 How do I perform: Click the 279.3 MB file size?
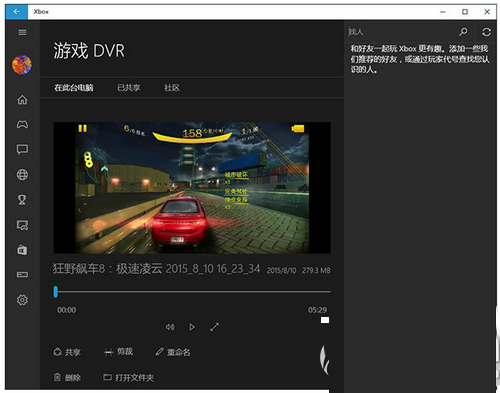pos(316,270)
